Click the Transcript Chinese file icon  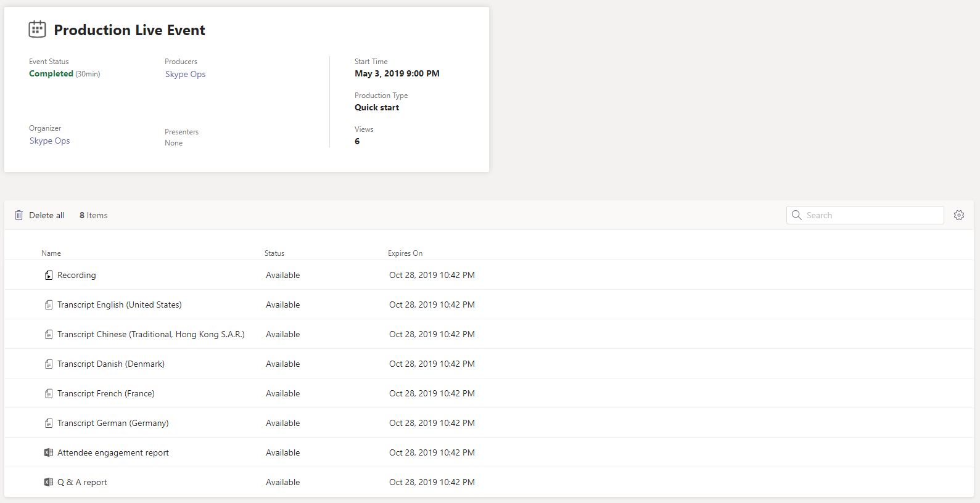49,334
